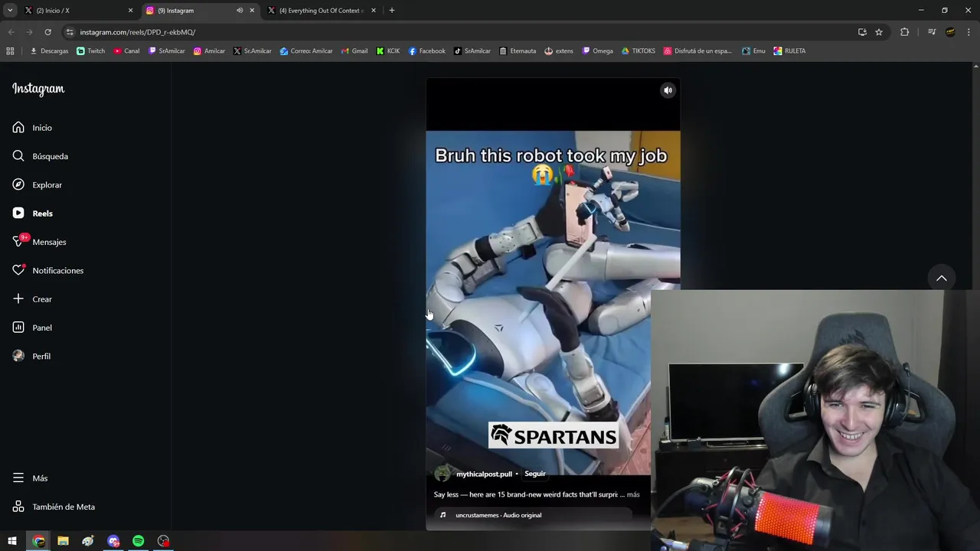
Task: Open Spotify from the taskbar
Action: (139, 541)
